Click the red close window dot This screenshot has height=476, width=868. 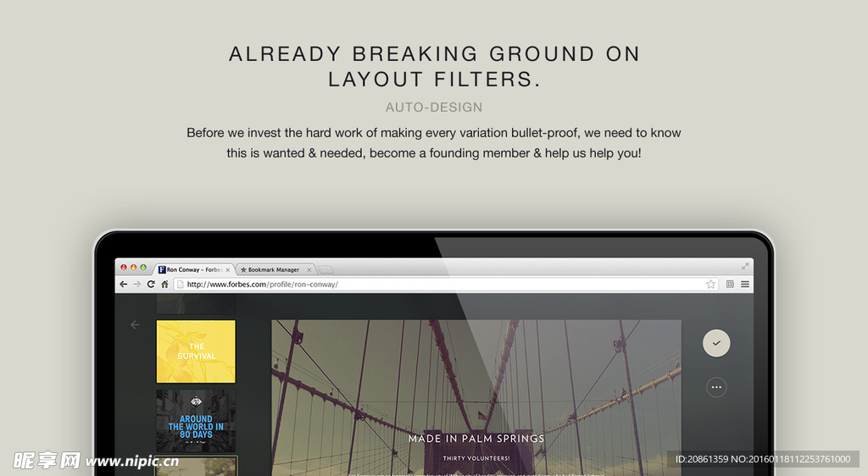[124, 267]
